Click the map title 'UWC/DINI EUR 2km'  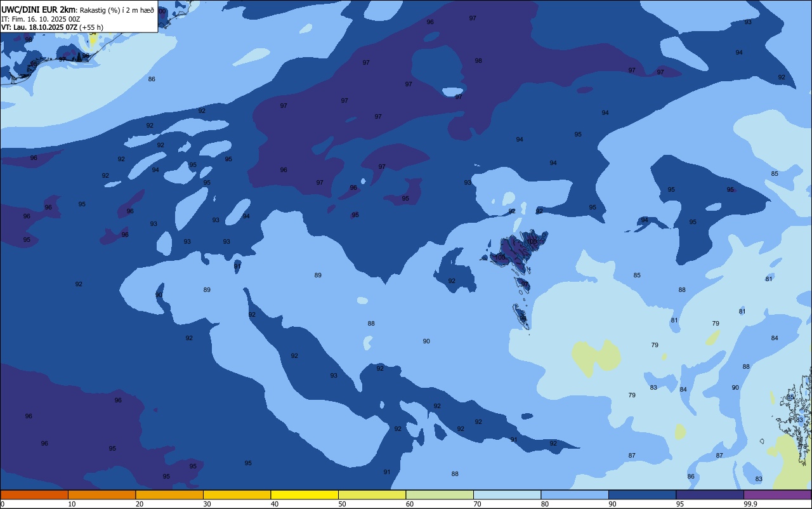click(38, 10)
